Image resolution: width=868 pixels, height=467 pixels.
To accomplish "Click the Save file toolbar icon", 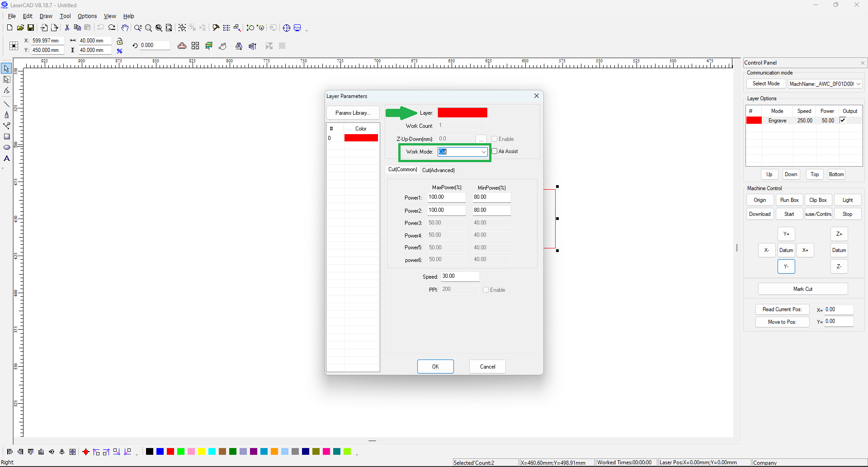I will 31,28.
